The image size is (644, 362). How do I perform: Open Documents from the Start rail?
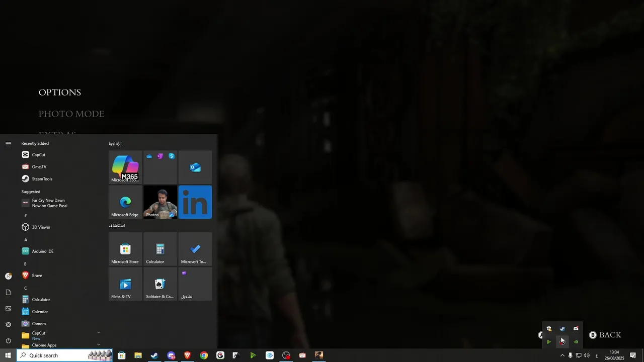pos(8,292)
